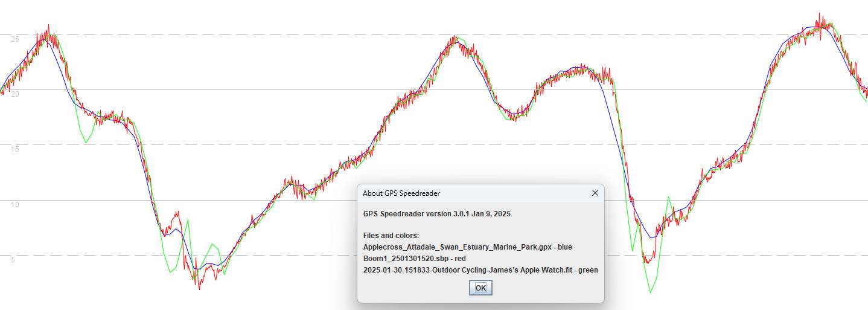Click the Boom1_2501301520.sbp red file entry
Image resolution: width=868 pixels, height=310 pixels.
coord(414,258)
